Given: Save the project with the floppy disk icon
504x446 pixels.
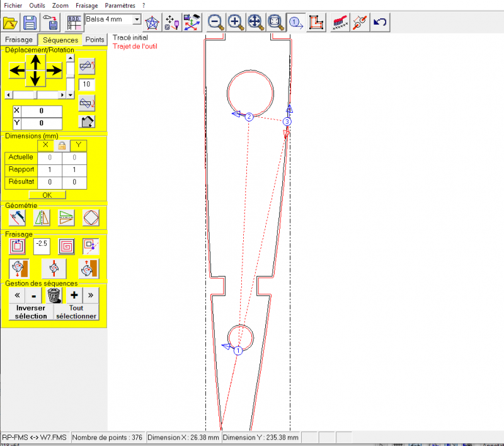Looking at the screenshot, I should click(x=30, y=23).
